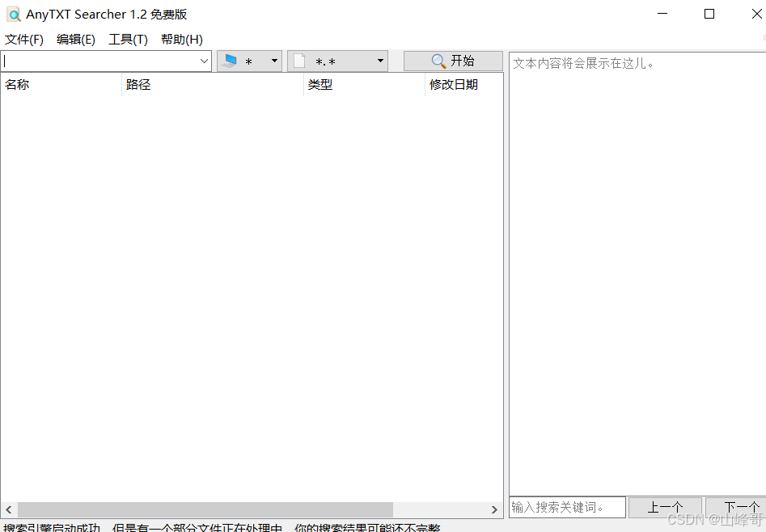This screenshot has width=766, height=532.
Task: Click the horizontal scrollbar thumb in results list
Action: click(x=205, y=509)
